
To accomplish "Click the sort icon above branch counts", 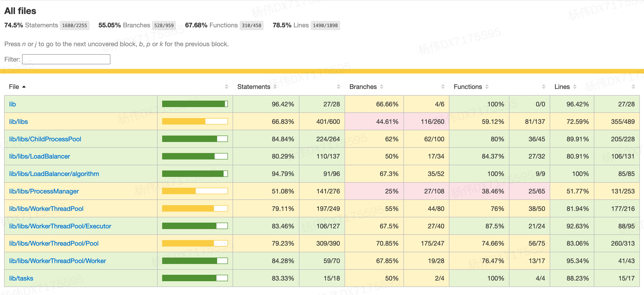I will click(x=443, y=87).
